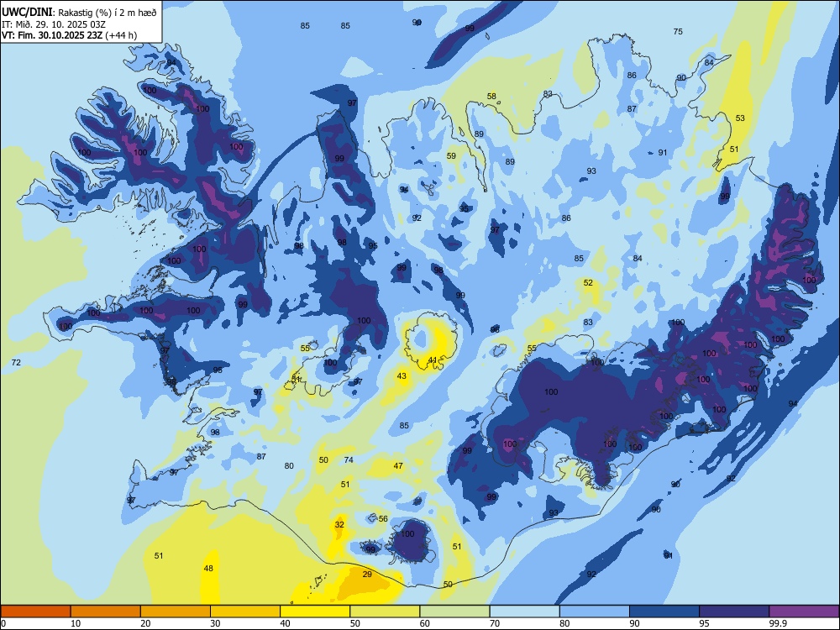Select the offshore map value '48'
The width and height of the screenshot is (840, 630).
click(x=208, y=569)
